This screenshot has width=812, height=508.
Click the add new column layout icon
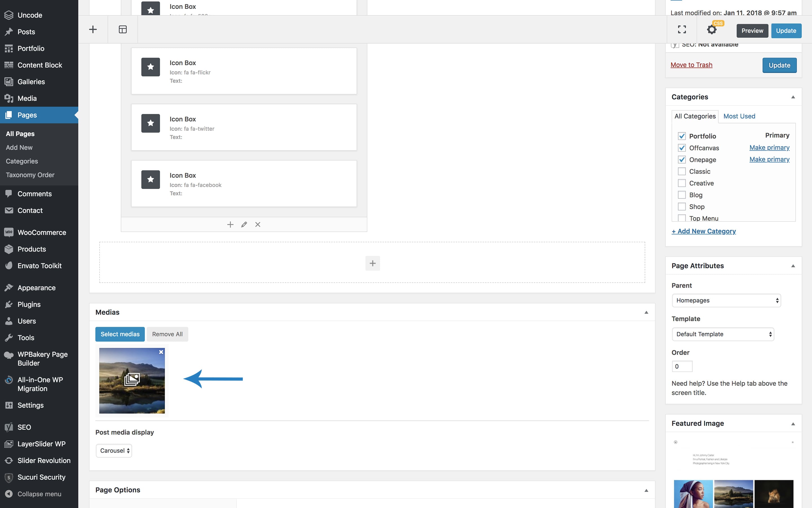point(123,29)
